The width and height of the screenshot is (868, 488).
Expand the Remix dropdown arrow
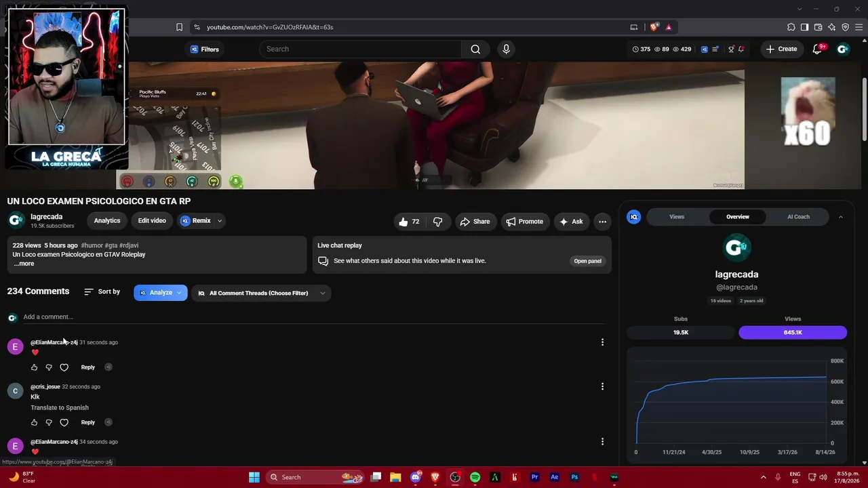[x=219, y=221]
